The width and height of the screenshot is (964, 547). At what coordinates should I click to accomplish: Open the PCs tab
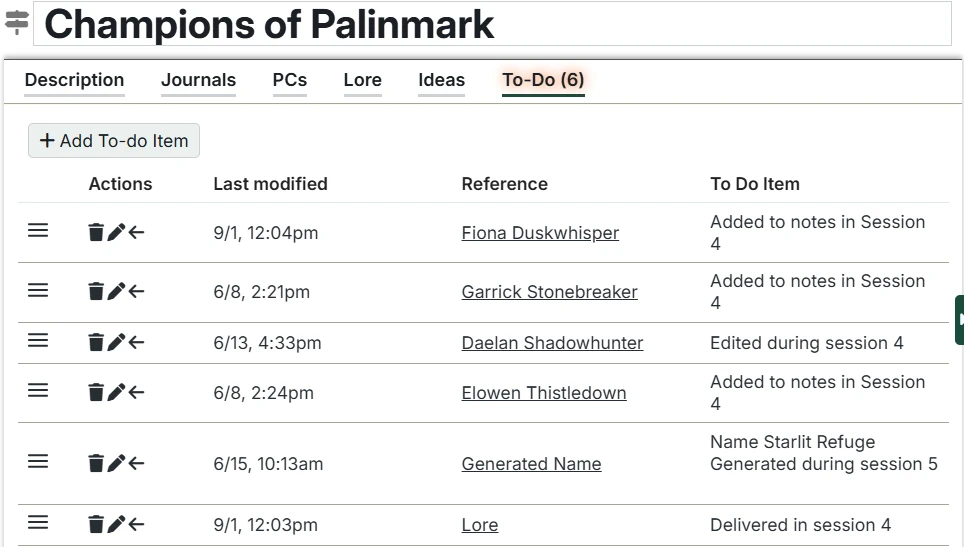coord(290,80)
